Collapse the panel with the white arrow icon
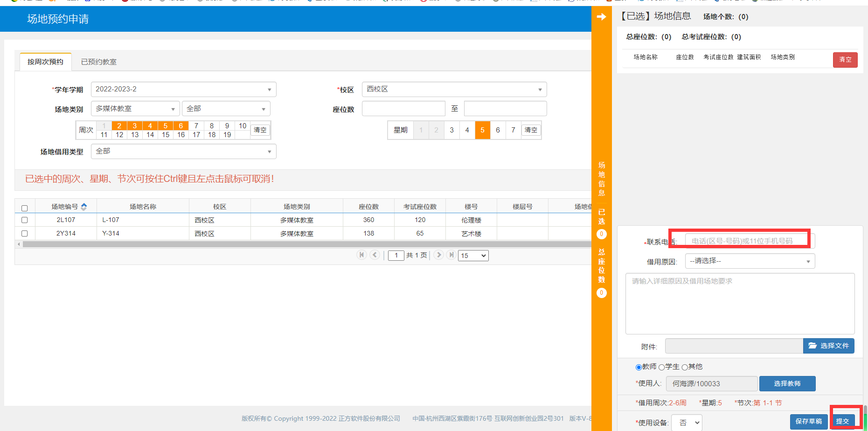Image resolution: width=868 pixels, height=431 pixels. click(601, 17)
